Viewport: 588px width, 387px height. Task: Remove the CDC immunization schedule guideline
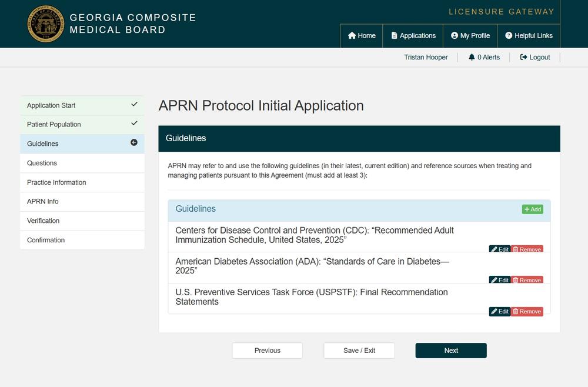click(527, 249)
